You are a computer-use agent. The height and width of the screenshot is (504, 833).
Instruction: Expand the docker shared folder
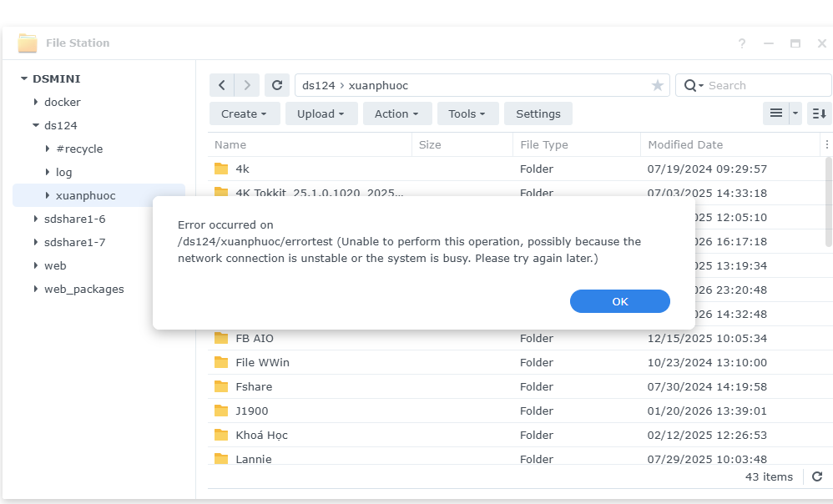click(x=36, y=102)
